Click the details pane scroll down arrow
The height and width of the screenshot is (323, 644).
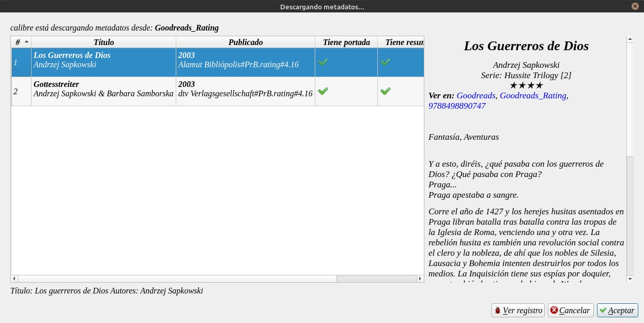pyautogui.click(x=630, y=278)
